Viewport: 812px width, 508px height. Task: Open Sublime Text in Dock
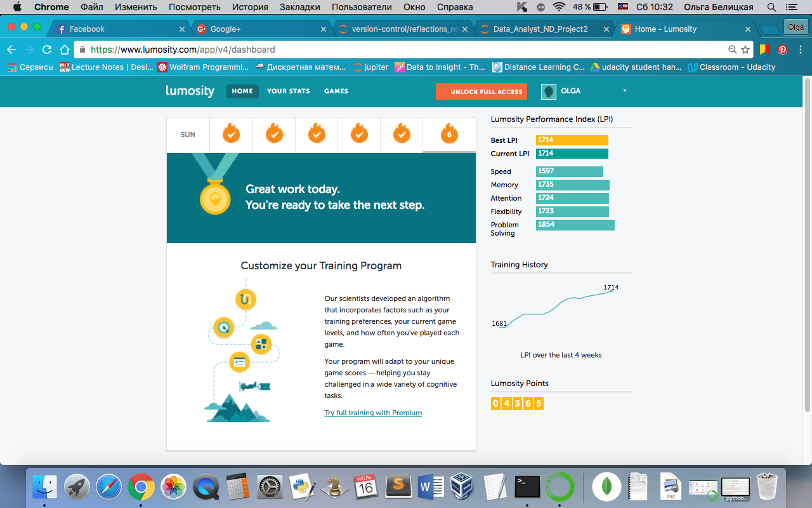(x=398, y=487)
